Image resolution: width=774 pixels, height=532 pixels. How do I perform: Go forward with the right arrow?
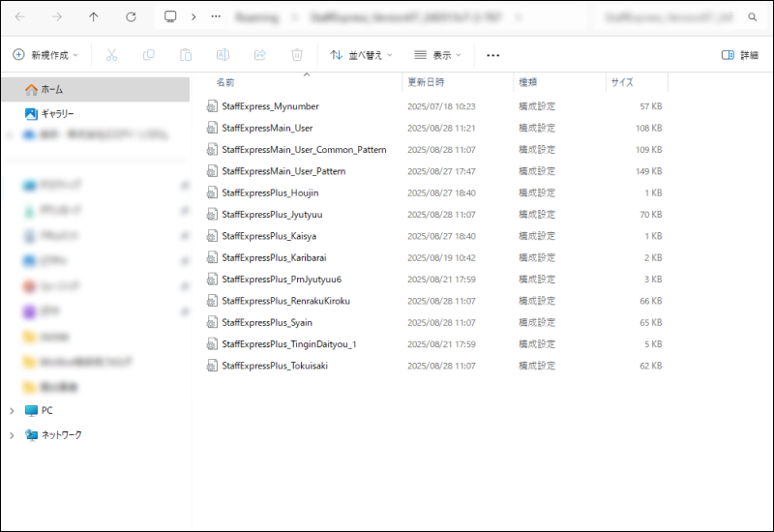(x=57, y=16)
